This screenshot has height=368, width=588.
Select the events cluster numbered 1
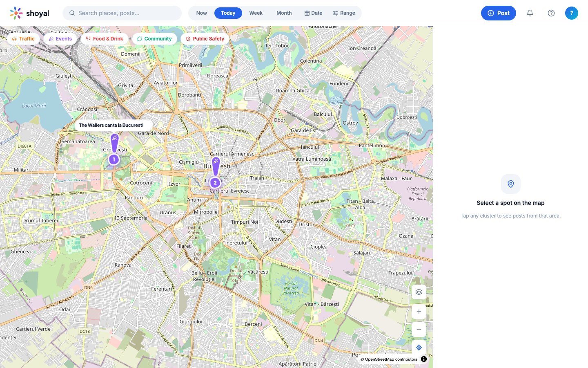click(114, 159)
